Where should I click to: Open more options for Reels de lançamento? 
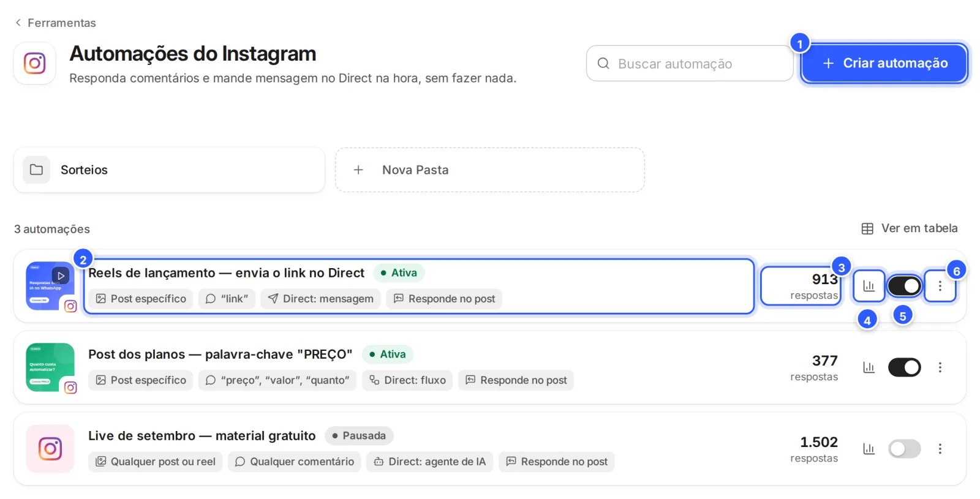(x=940, y=286)
